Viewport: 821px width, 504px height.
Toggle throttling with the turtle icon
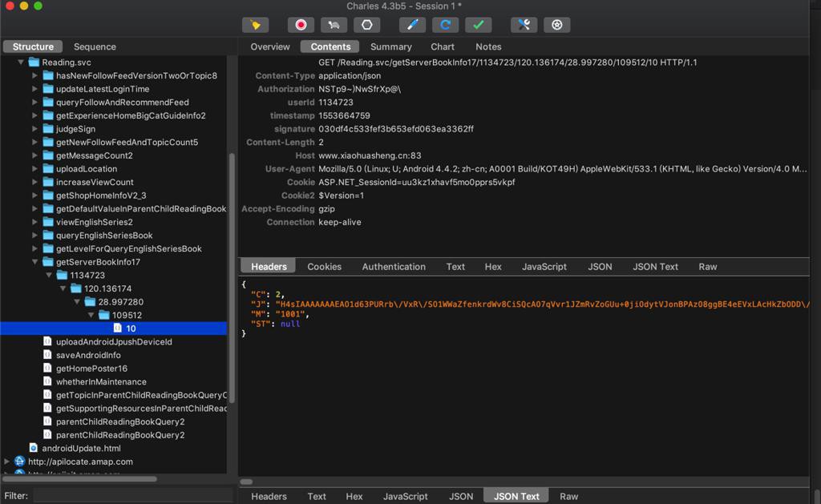click(x=334, y=25)
